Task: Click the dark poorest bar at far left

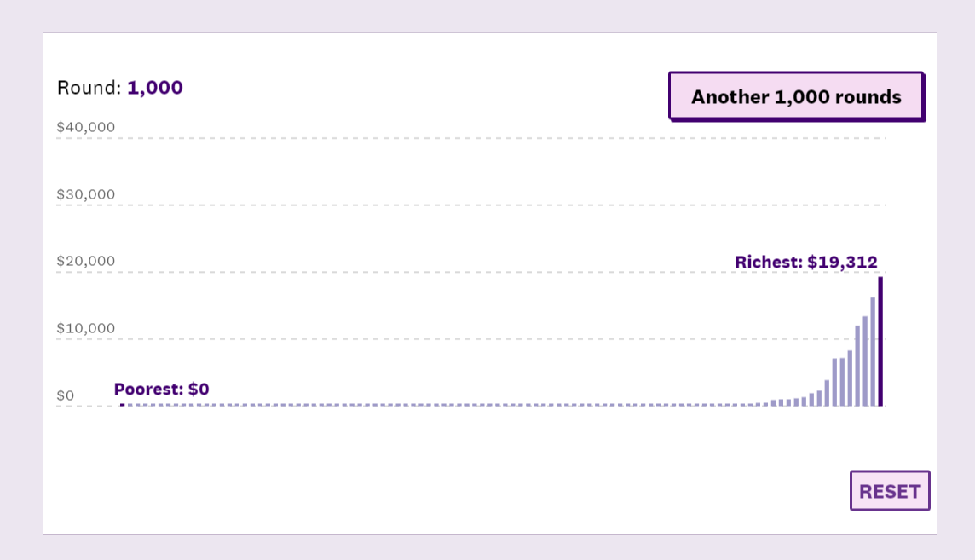Action: click(x=122, y=405)
